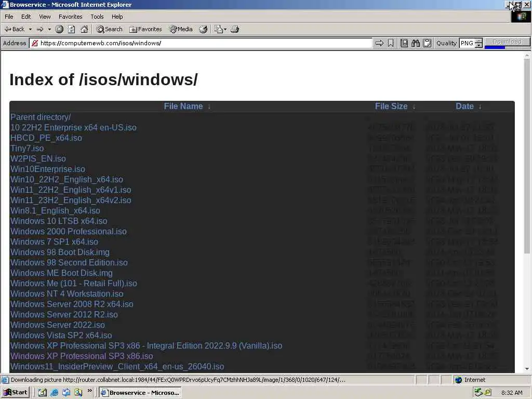Click the system tray clock 8:32 AM
This screenshot has width=532, height=399.
click(512, 393)
